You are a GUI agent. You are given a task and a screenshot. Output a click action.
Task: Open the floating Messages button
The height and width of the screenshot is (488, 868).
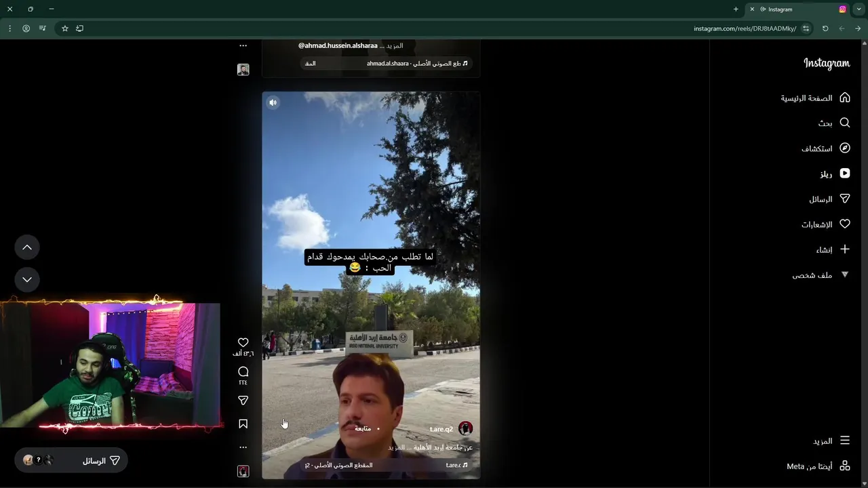(x=71, y=460)
